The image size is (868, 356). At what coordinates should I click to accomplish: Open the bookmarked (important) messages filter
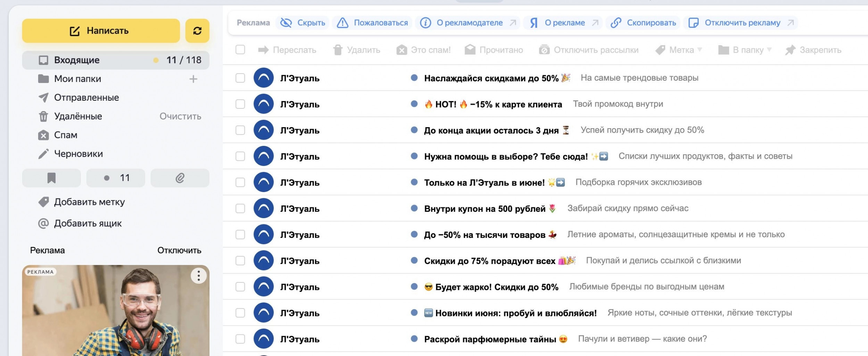click(51, 178)
